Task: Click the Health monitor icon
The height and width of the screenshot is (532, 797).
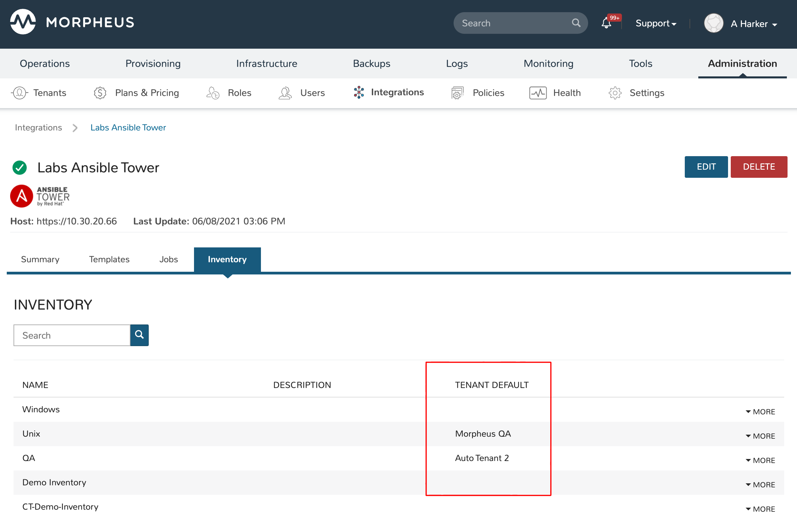Action: [538, 93]
